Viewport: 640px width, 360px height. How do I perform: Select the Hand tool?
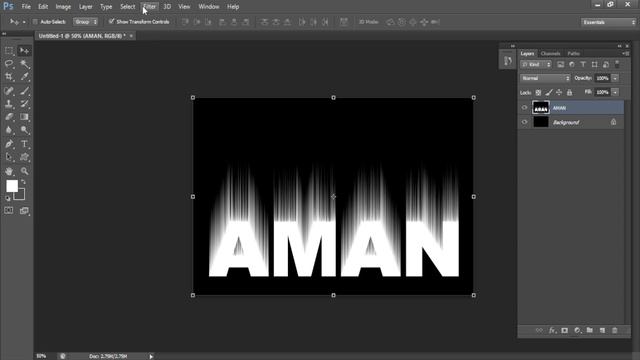click(x=9, y=171)
